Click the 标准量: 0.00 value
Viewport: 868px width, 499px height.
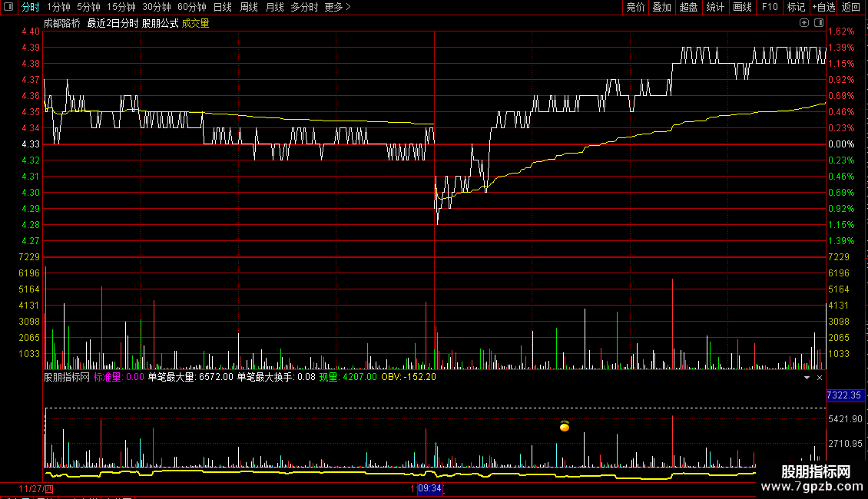click(x=119, y=377)
